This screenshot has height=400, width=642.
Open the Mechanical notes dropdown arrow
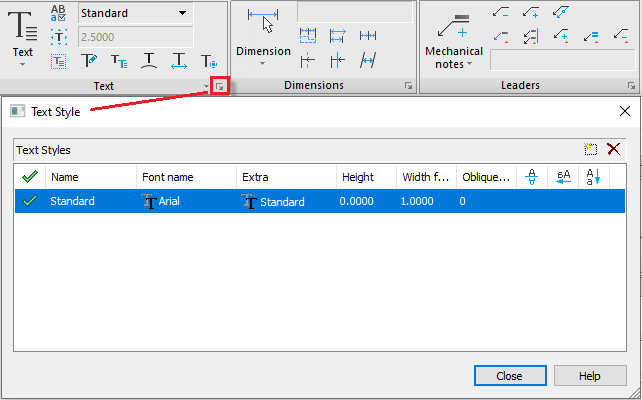pyautogui.click(x=469, y=64)
